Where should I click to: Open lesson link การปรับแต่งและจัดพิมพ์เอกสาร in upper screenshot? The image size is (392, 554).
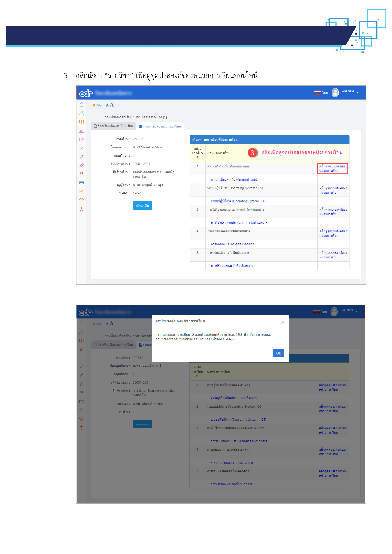(232, 266)
